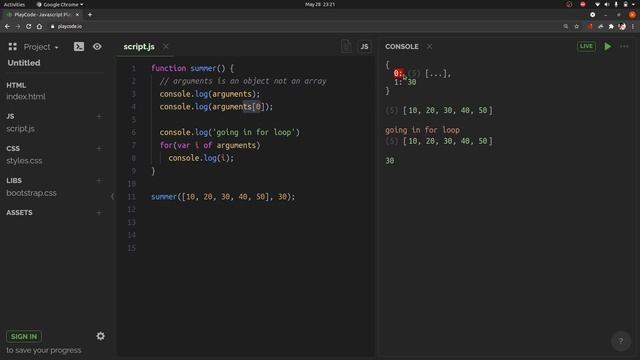
Task: Add a new JS file
Action: pyautogui.click(x=99, y=116)
